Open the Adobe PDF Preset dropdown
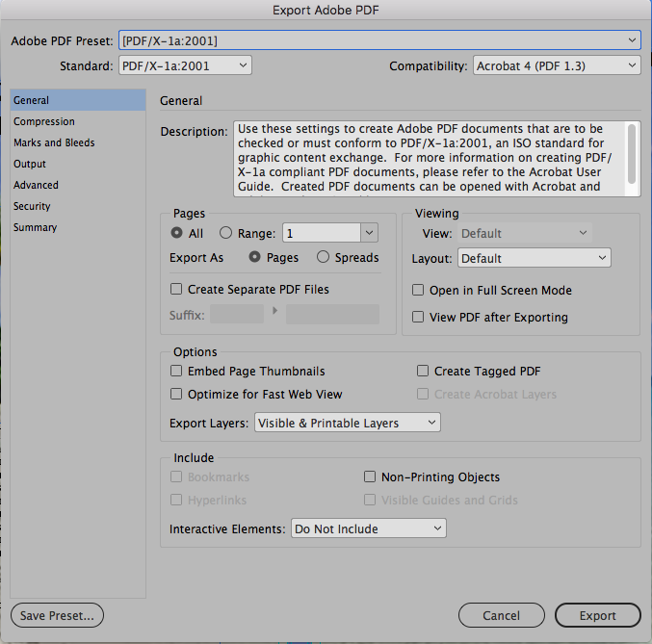This screenshot has width=652, height=644. [379, 40]
